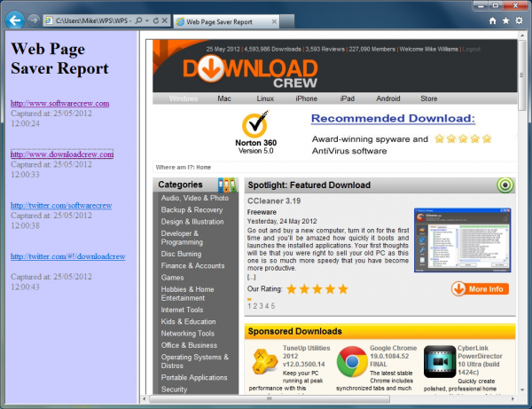The height and width of the screenshot is (409, 532).
Task: Open Disc Burning category
Action: pos(181,254)
